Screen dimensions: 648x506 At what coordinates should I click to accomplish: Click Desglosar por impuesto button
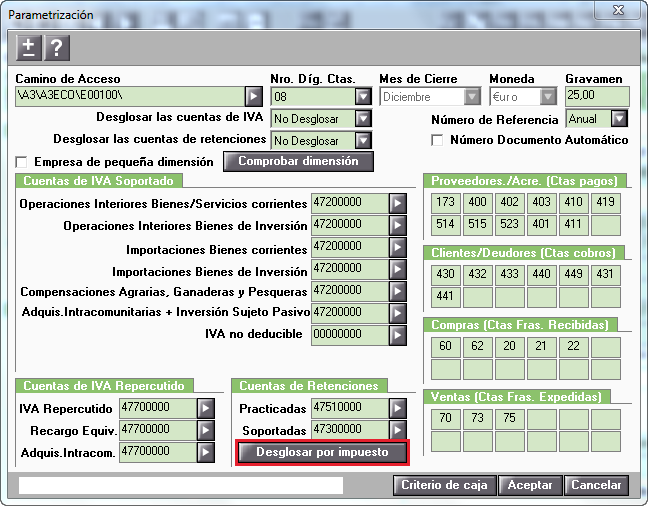click(322, 452)
